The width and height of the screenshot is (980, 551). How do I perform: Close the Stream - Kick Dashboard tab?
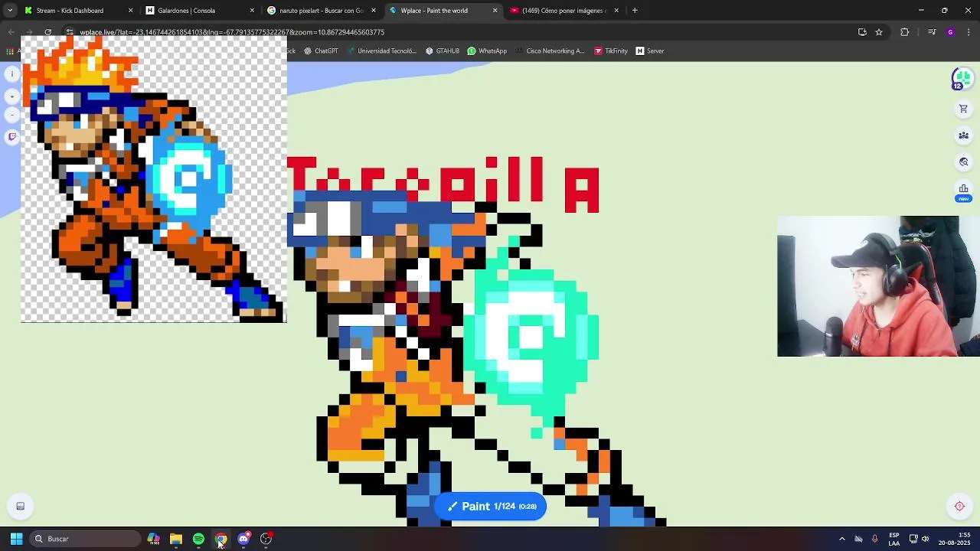pyautogui.click(x=130, y=11)
